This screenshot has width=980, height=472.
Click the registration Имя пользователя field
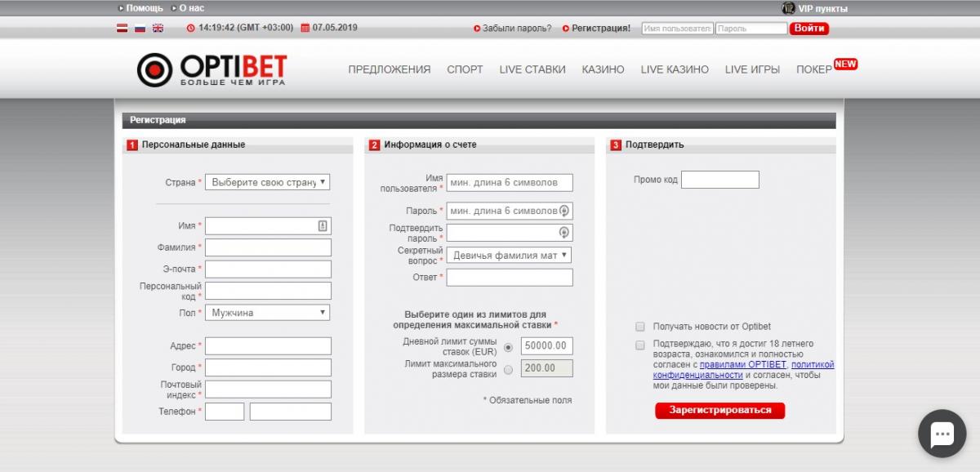[x=510, y=182]
